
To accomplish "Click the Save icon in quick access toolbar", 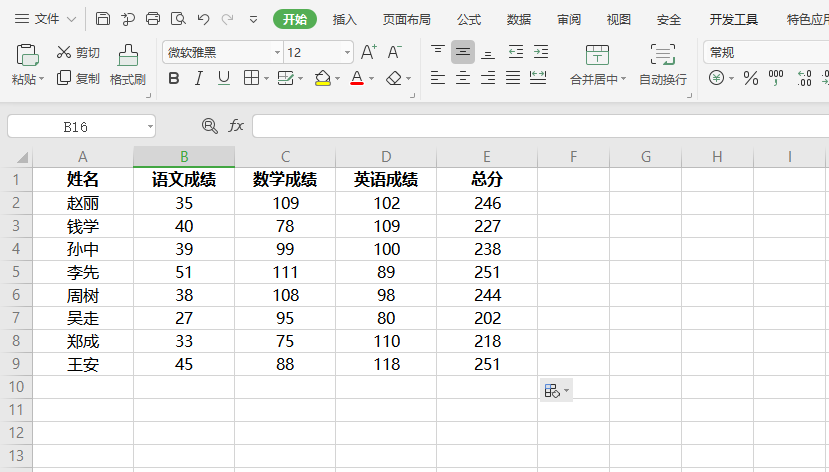I will click(103, 19).
